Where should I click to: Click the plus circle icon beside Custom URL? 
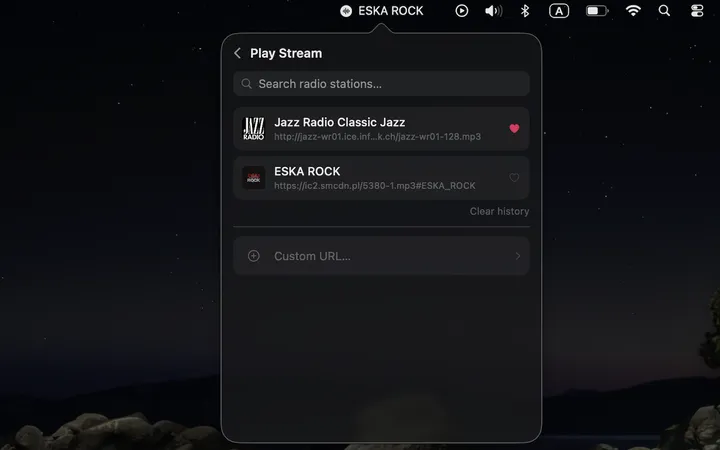coord(253,256)
